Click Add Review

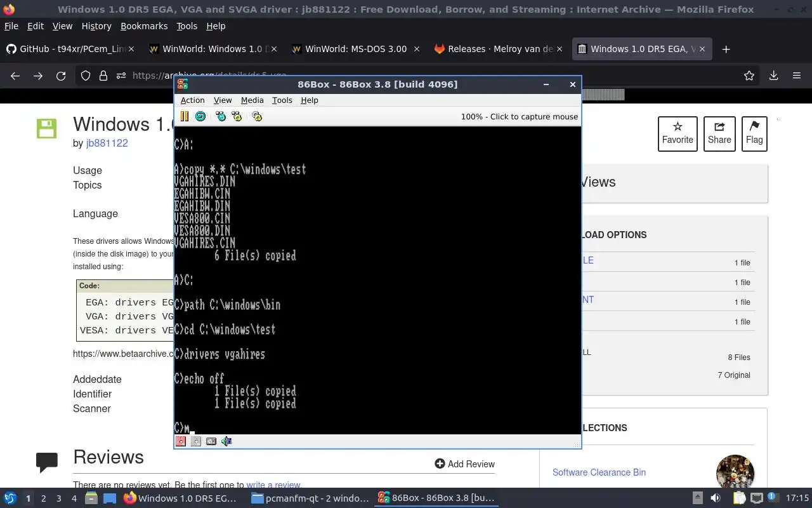coord(464,464)
